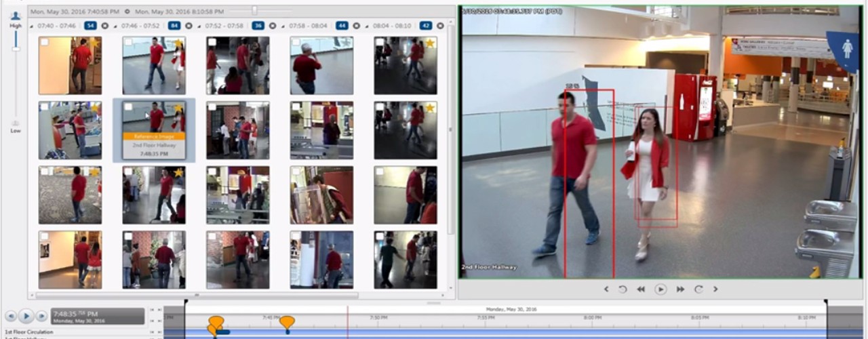Toggle the star on the 08:04 - 08:10 top thumbnail

(430, 43)
